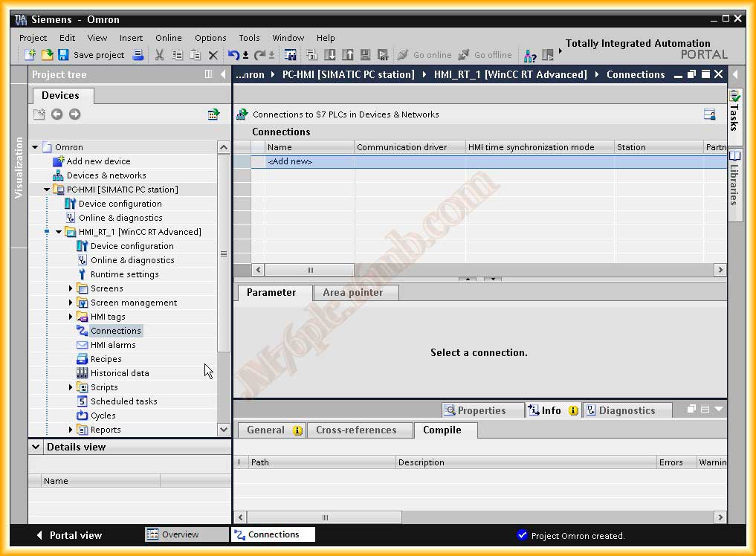Click Connections to S7 PLCs network icon
The height and width of the screenshot is (556, 756).
(242, 114)
